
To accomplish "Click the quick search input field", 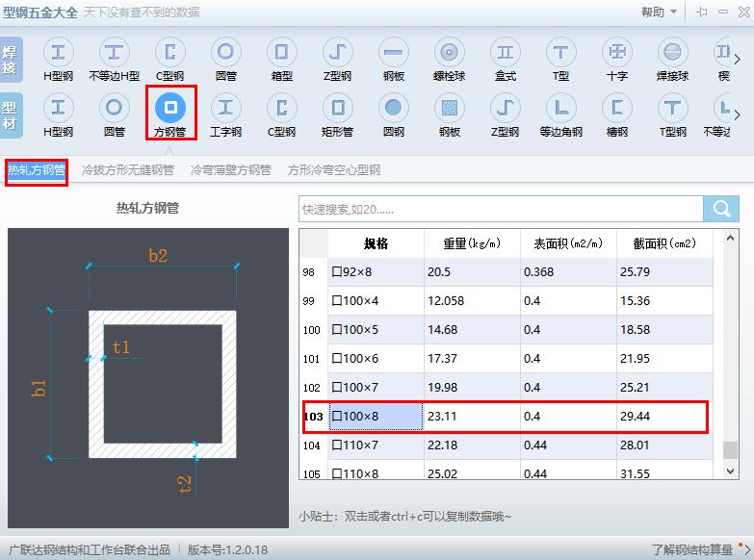I will [x=501, y=209].
